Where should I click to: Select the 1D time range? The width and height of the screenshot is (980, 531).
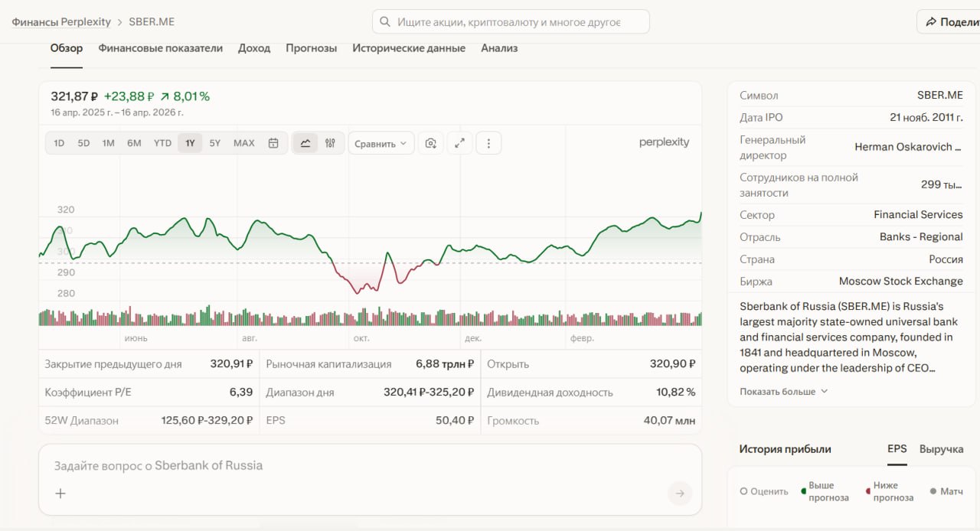[59, 143]
